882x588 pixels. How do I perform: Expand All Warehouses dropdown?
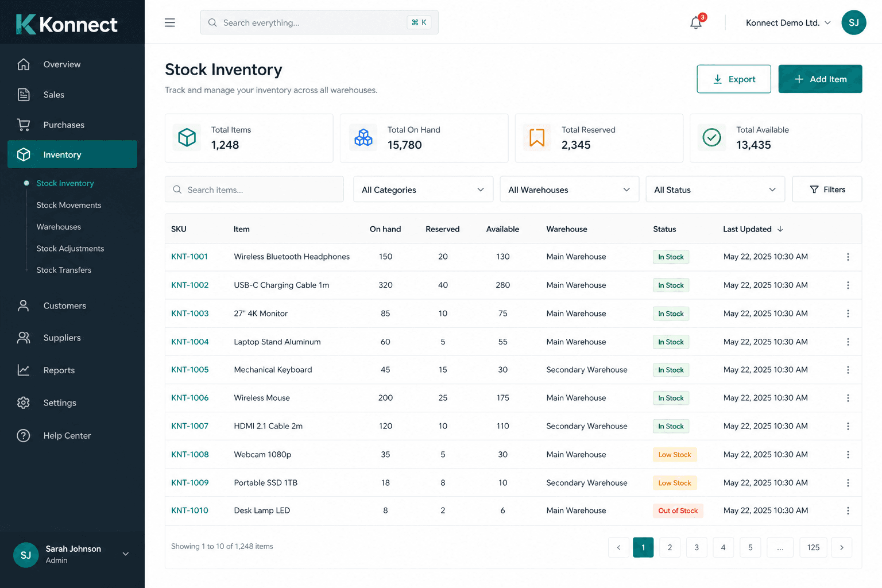[569, 189]
